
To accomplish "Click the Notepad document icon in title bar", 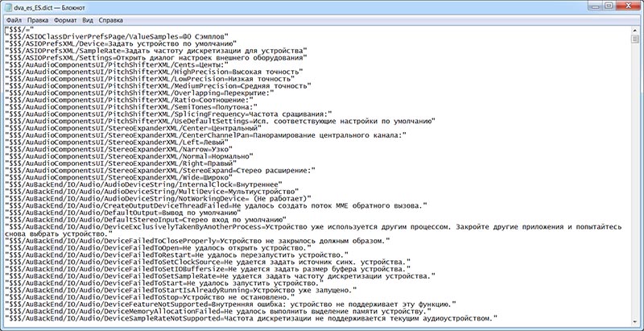I will click(x=9, y=7).
